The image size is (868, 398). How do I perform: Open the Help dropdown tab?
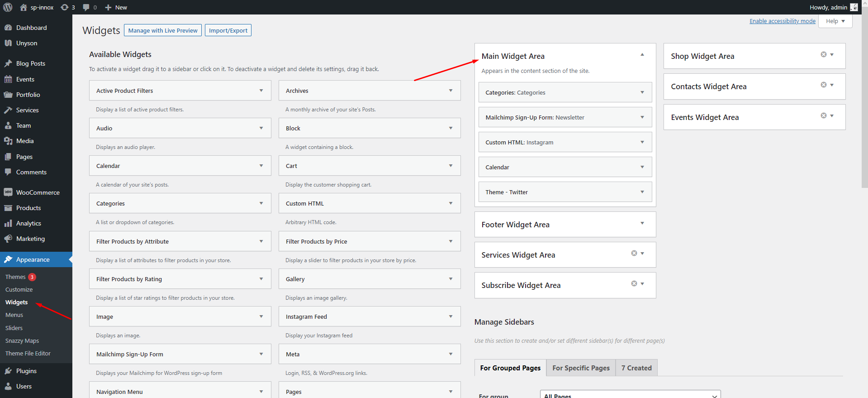pos(835,21)
